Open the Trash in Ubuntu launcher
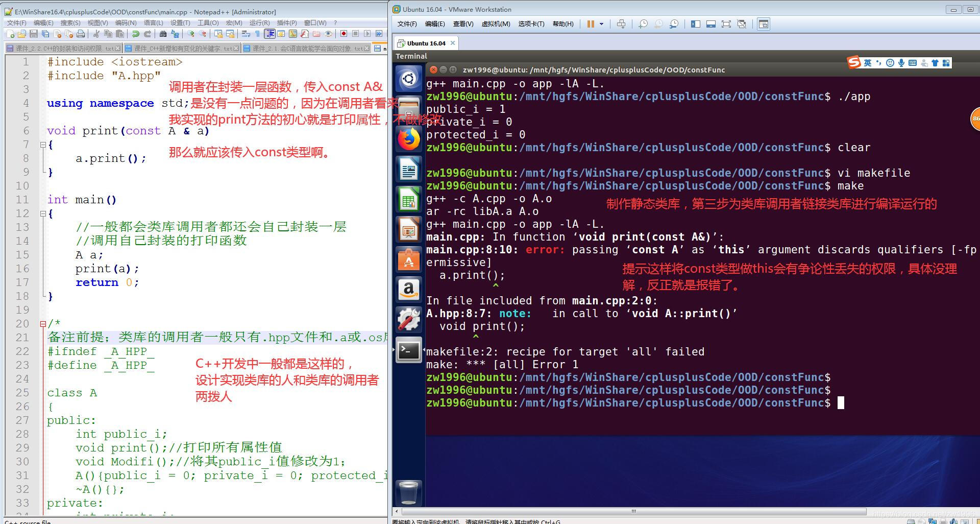This screenshot has width=980, height=524. (x=408, y=493)
